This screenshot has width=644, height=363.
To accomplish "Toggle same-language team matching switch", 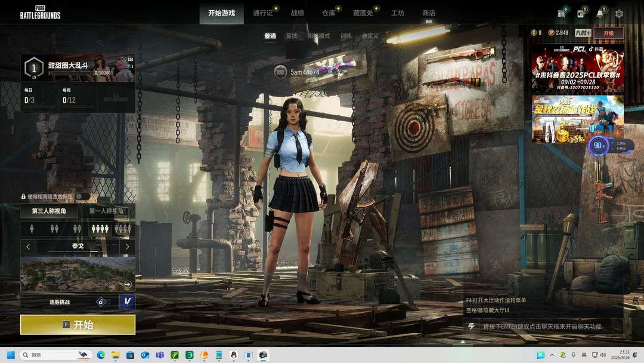I will [x=82, y=196].
